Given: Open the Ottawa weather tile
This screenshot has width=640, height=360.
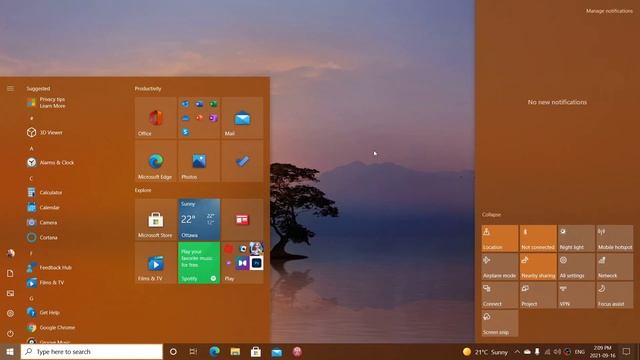Looking at the screenshot, I should click(199, 220).
